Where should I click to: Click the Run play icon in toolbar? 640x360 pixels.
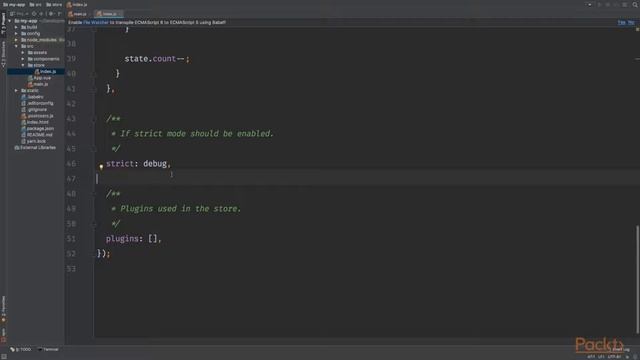(599, 4)
